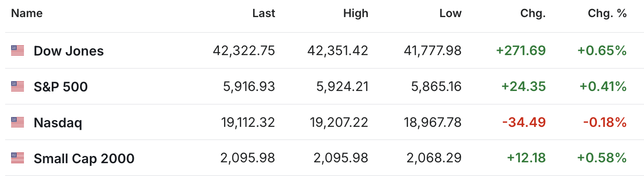The image size is (644, 176).
Task: Click the US flag beside Small Cap 2000
Action: click(x=18, y=158)
